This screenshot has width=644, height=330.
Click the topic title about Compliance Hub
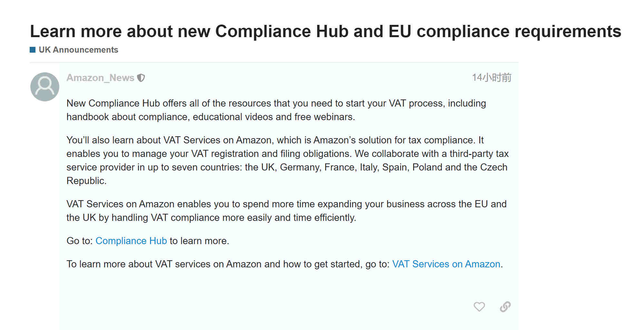[325, 31]
